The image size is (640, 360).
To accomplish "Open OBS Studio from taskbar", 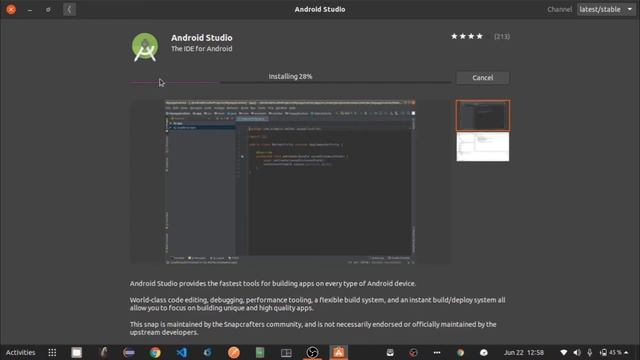I will pos(312,352).
